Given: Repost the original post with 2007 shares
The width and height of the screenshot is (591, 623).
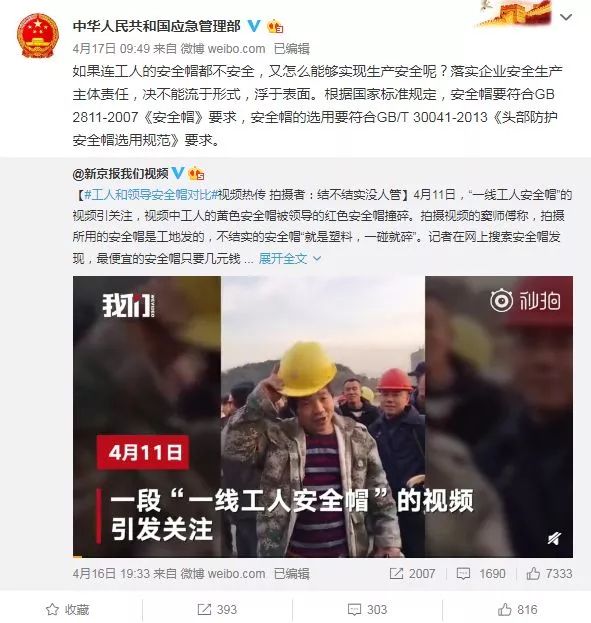Looking at the screenshot, I should click(x=412, y=573).
